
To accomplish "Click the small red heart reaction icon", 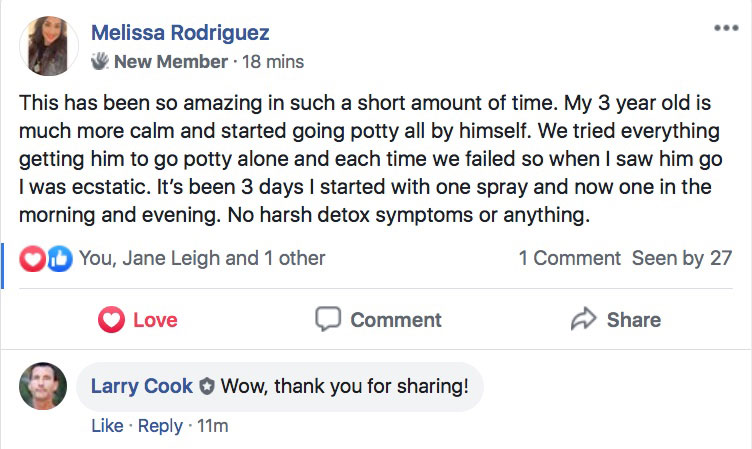I will click(x=34, y=258).
